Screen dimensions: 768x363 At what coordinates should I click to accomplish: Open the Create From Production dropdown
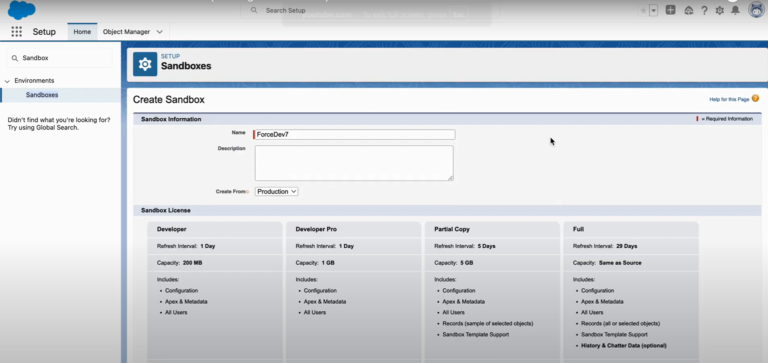[276, 192]
